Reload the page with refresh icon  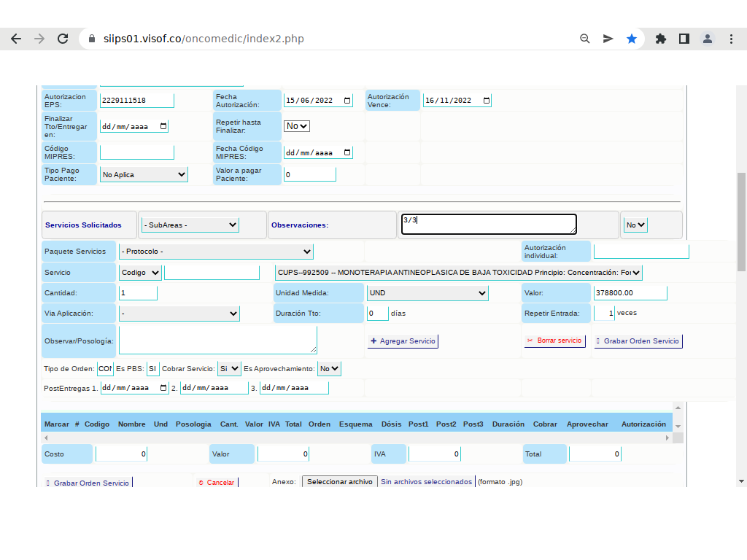click(63, 39)
